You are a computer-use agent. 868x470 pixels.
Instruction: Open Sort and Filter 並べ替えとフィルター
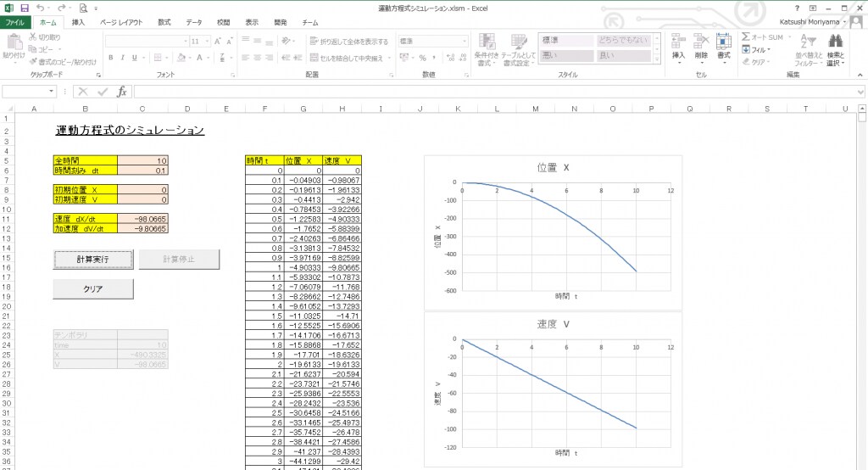click(x=807, y=50)
